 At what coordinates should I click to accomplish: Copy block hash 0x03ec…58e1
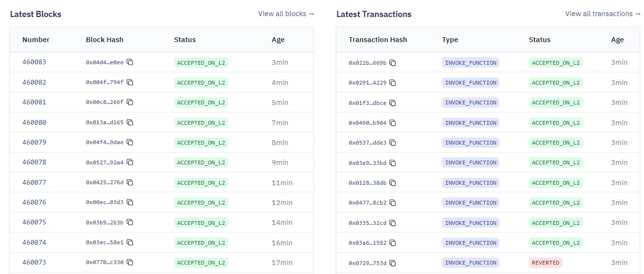[130, 242]
